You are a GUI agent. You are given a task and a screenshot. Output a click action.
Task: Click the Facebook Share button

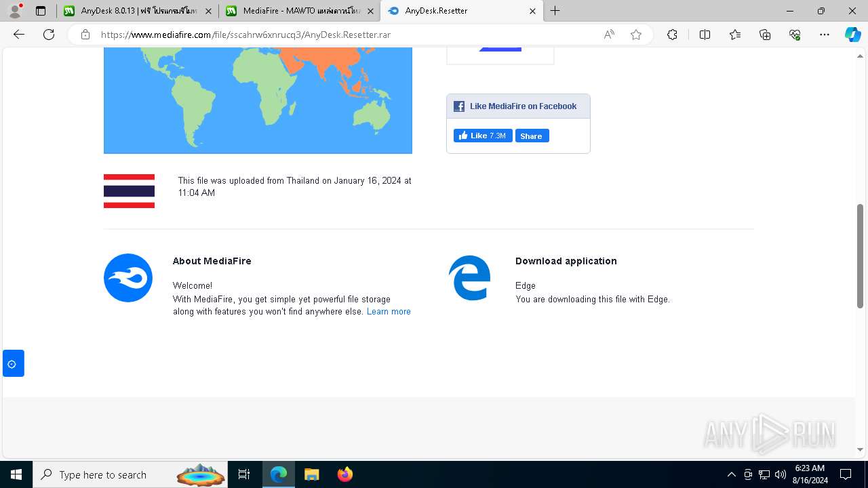pyautogui.click(x=532, y=136)
